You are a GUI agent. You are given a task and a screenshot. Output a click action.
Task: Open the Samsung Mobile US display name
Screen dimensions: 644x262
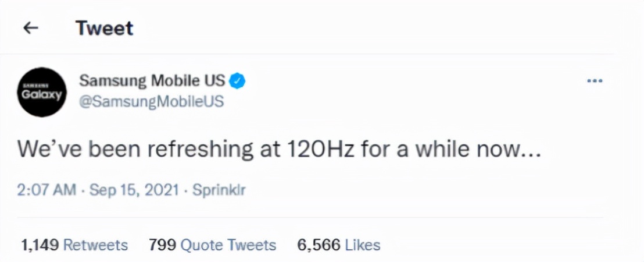153,81
